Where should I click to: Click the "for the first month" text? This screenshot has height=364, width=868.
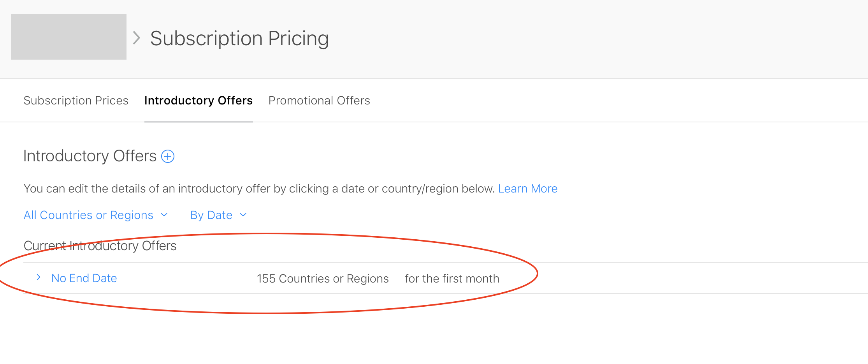tap(452, 279)
